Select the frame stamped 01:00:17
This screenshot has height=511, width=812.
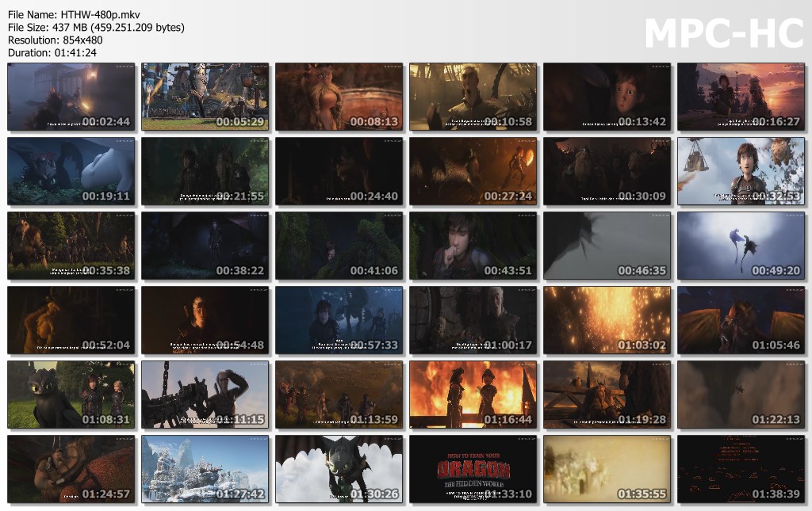coord(473,320)
